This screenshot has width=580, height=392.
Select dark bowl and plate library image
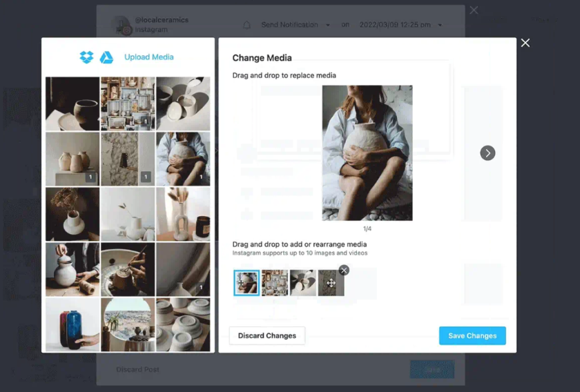pos(72,104)
